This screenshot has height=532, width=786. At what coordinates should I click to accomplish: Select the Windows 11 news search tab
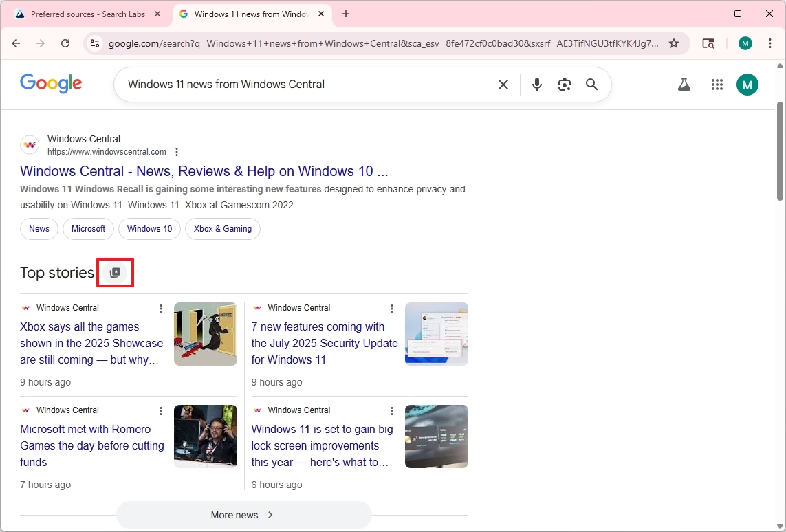coord(252,14)
